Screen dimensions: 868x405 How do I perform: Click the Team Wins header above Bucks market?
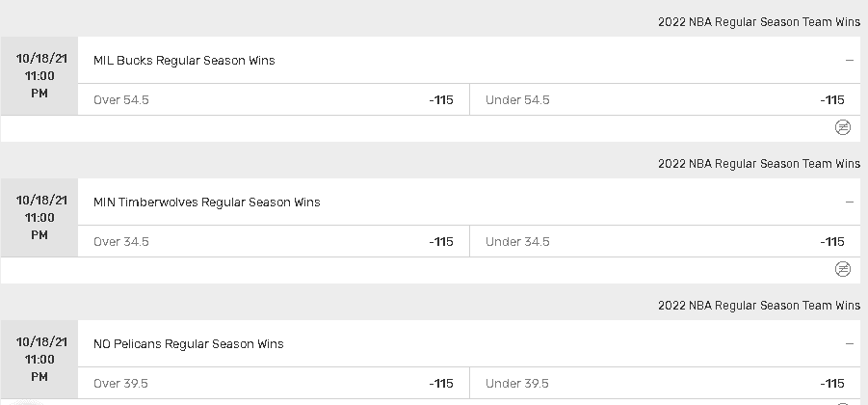pos(759,22)
